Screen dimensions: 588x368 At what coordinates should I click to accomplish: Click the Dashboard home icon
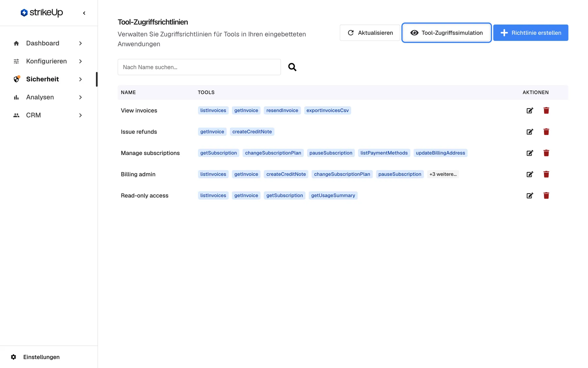pos(16,43)
